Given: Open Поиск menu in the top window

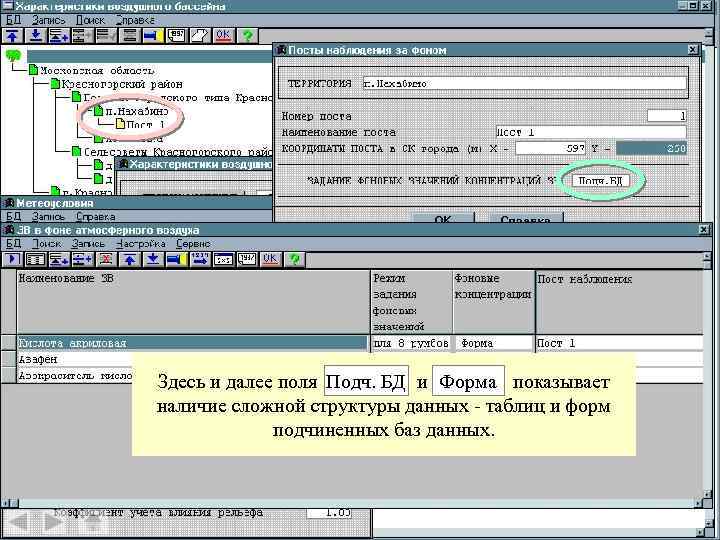Looking at the screenshot, I should (x=90, y=20).
